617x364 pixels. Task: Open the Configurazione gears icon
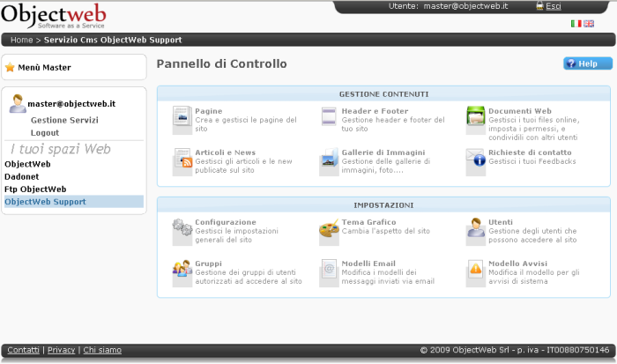[x=182, y=227]
